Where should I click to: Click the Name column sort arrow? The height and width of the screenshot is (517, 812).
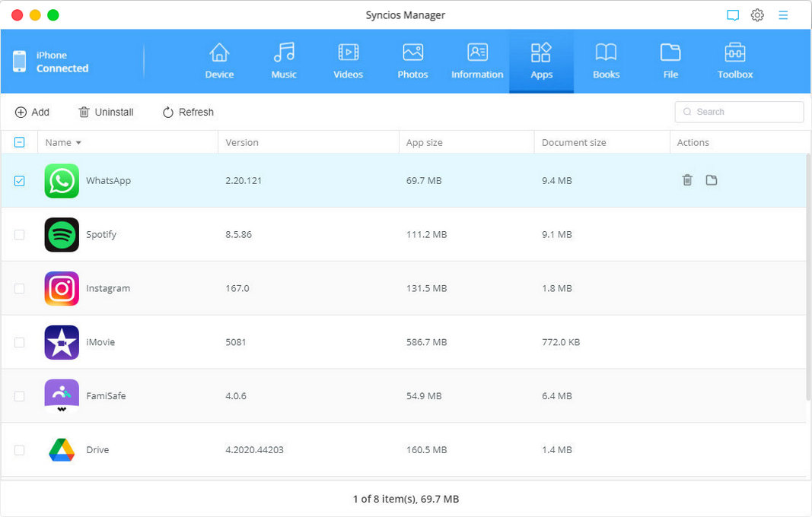click(78, 143)
